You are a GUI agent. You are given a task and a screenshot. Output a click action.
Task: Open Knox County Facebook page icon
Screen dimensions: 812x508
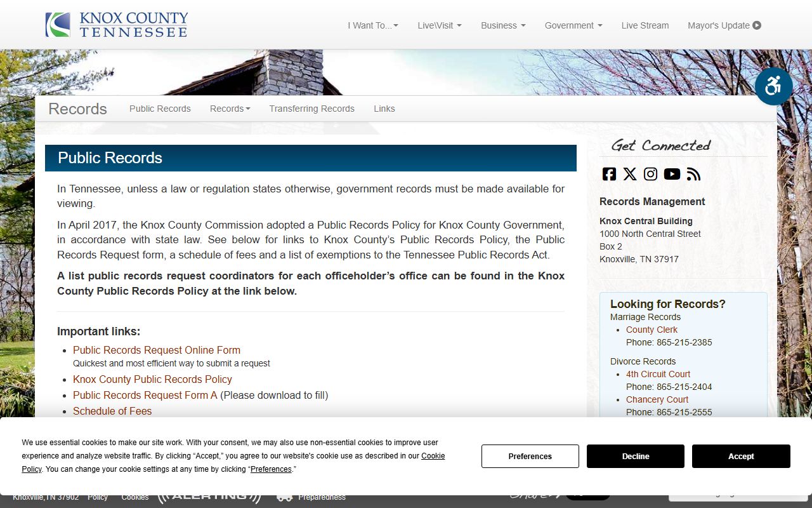pos(609,174)
